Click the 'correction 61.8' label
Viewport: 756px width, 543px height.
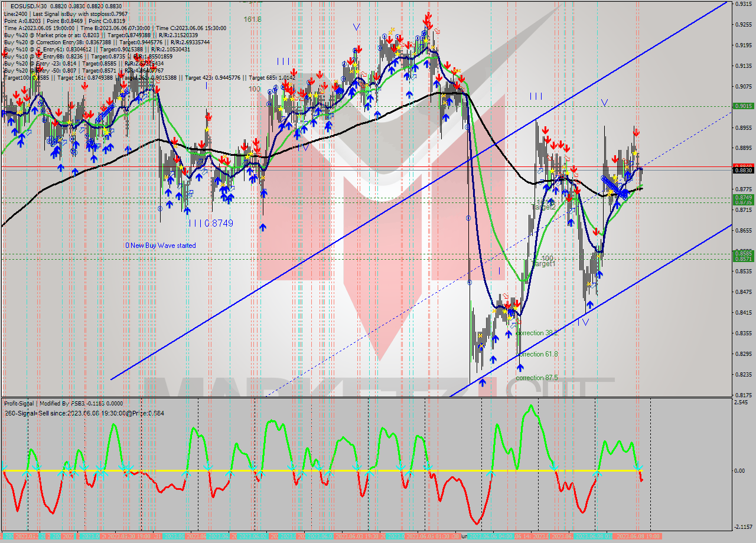click(537, 354)
